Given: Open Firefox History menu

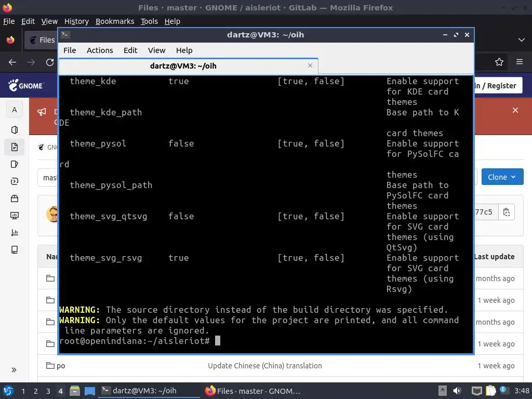Looking at the screenshot, I should (76, 21).
